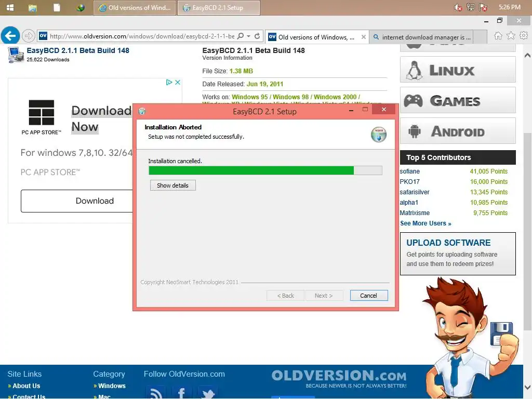Screen dimensions: 532x399
Task: Open a new blank browser tab
Action: click(x=480, y=37)
